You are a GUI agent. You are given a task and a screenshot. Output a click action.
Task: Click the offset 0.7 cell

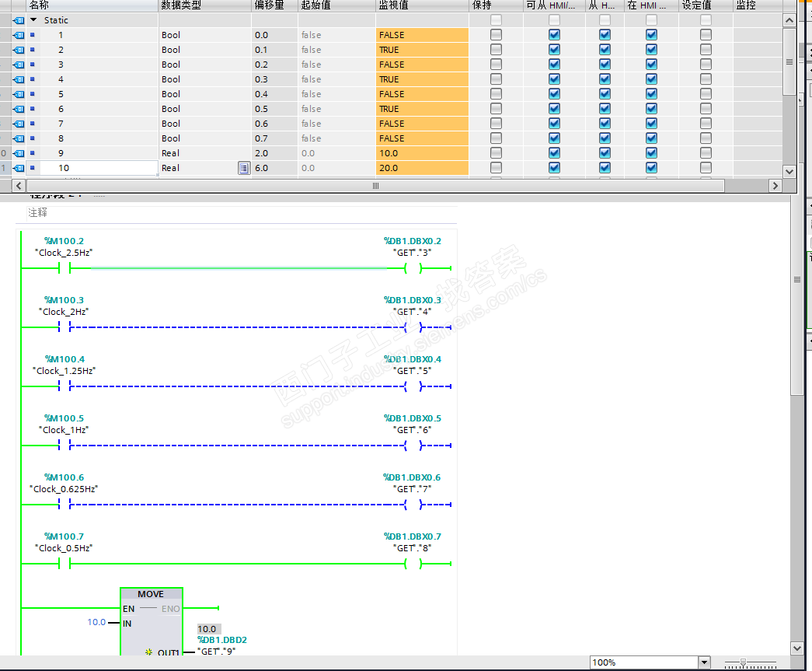point(274,138)
